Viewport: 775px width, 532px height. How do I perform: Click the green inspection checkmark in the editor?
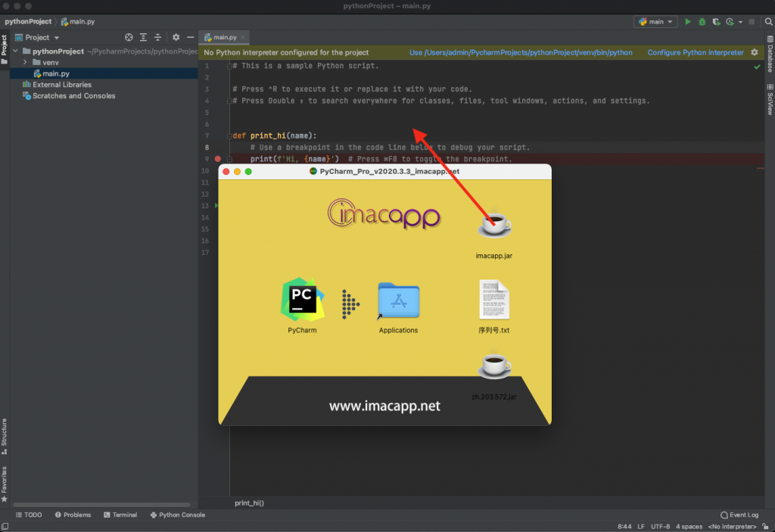[x=757, y=67]
